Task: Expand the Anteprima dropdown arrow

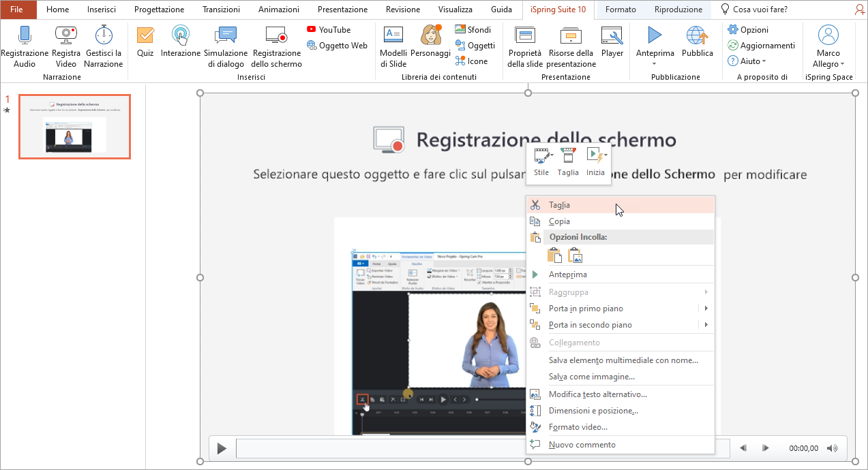Action: 655,64
